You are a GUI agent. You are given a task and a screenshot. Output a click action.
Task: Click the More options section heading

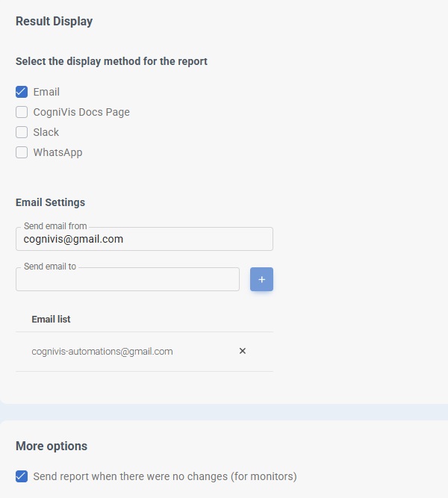click(52, 446)
